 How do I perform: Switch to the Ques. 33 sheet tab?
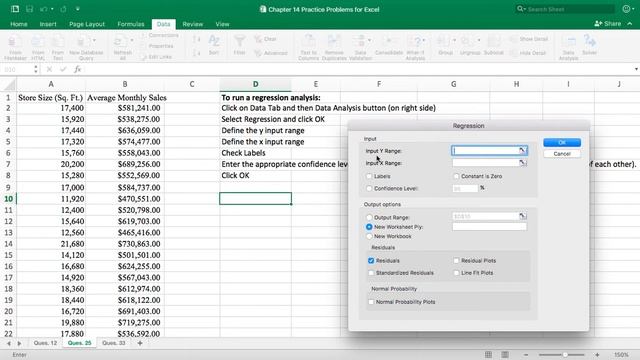[113, 343]
